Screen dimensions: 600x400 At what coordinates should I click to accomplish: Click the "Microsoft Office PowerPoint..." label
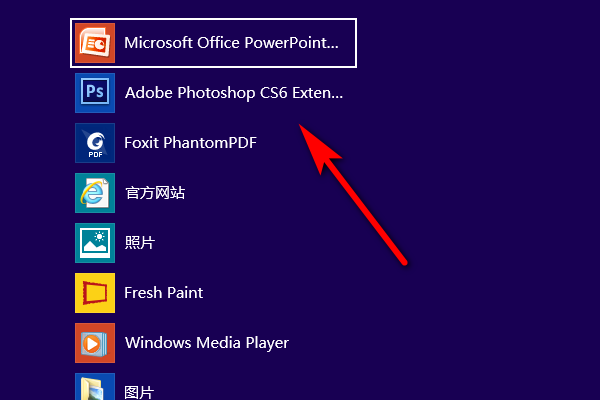click(x=231, y=43)
